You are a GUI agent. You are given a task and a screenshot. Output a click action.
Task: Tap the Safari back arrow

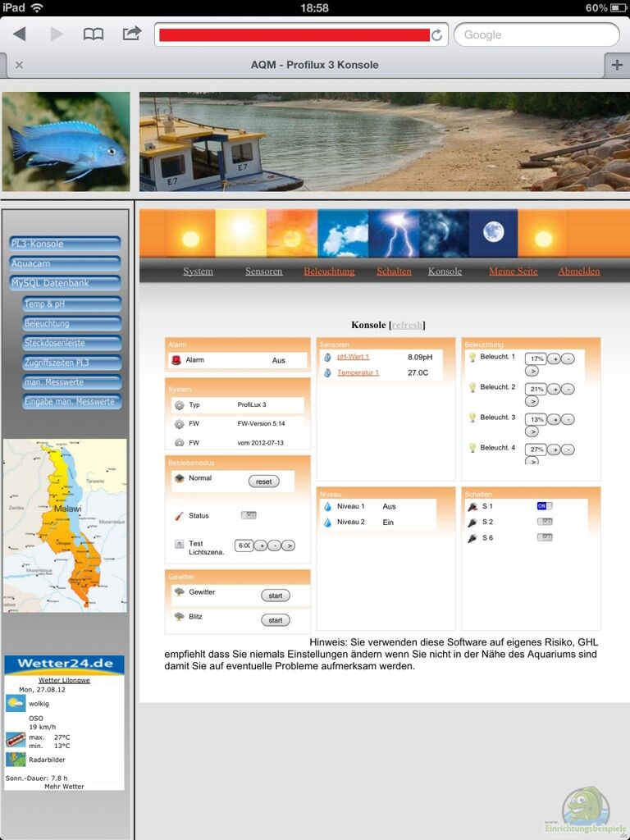pyautogui.click(x=20, y=34)
